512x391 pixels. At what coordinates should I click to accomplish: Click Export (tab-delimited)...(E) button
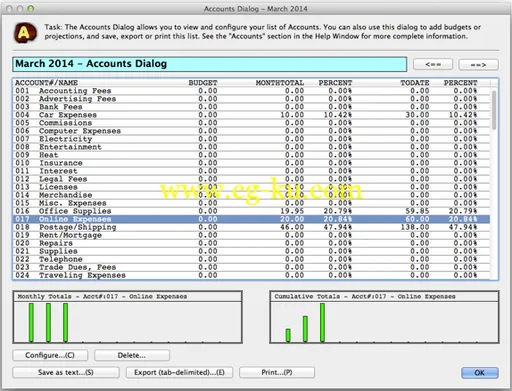coord(179,372)
